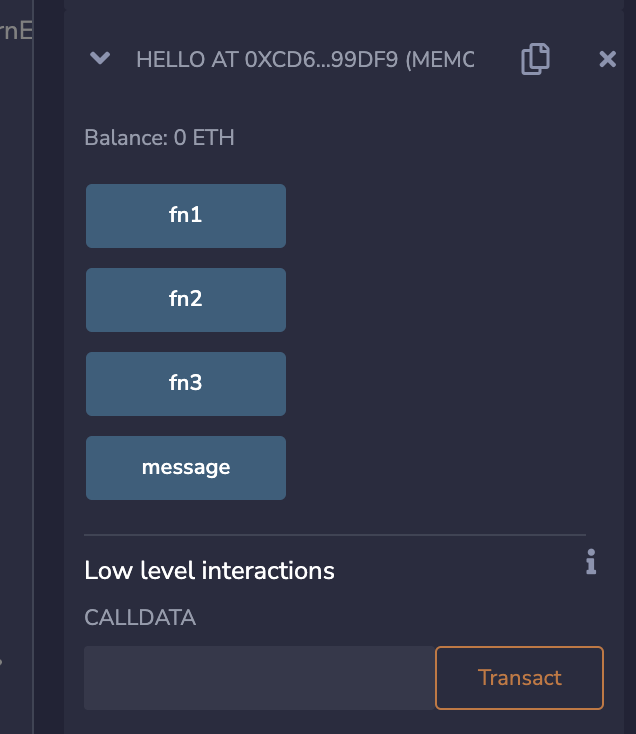Call the fn1 function
636x734 pixels.
pyautogui.click(x=186, y=215)
